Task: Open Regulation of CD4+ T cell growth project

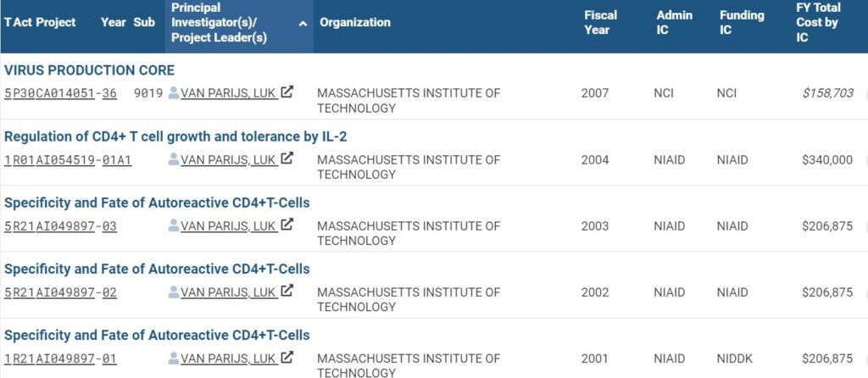Action: coord(175,136)
